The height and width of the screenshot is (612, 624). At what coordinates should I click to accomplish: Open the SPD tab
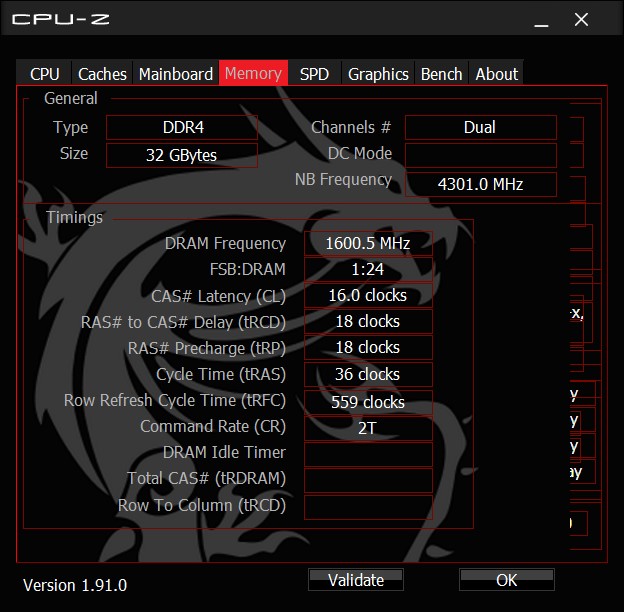pos(314,73)
